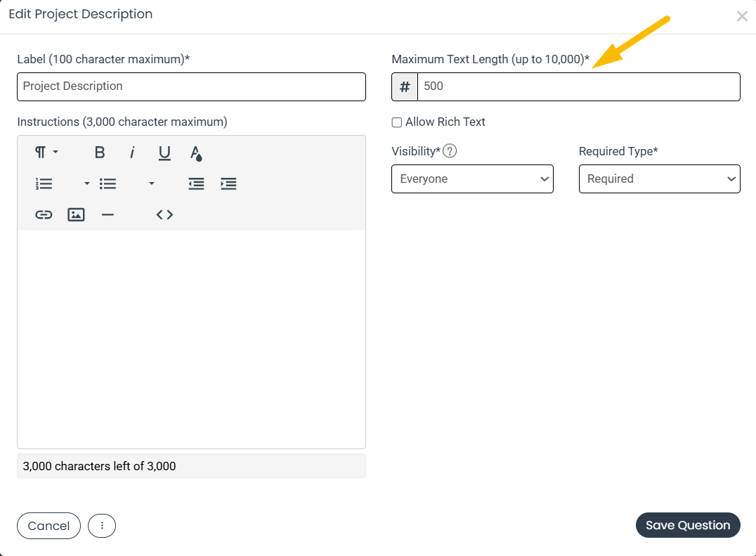Click 'Label (100 character maximum)*' label
Screen dimensions: 756x556
pyautogui.click(x=104, y=59)
